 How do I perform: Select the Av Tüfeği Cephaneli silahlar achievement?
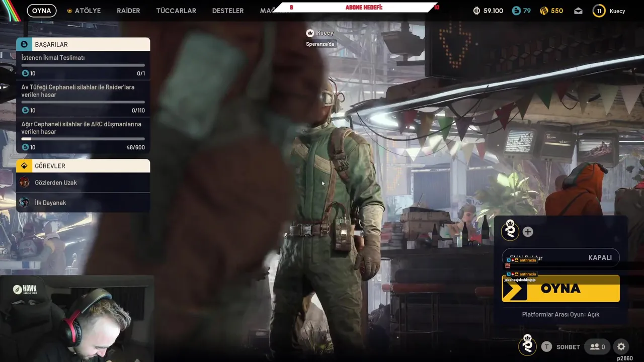point(83,99)
